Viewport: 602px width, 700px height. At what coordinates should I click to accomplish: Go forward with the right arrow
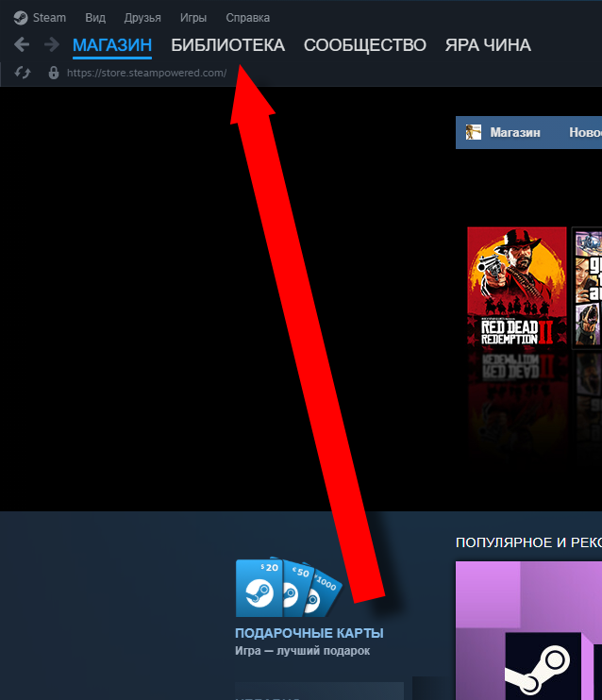coord(52,44)
